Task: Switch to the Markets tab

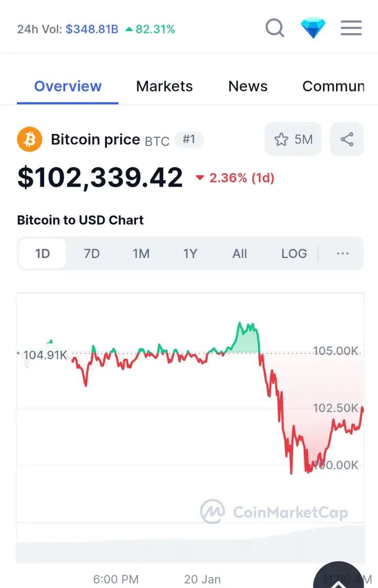Action: point(164,87)
